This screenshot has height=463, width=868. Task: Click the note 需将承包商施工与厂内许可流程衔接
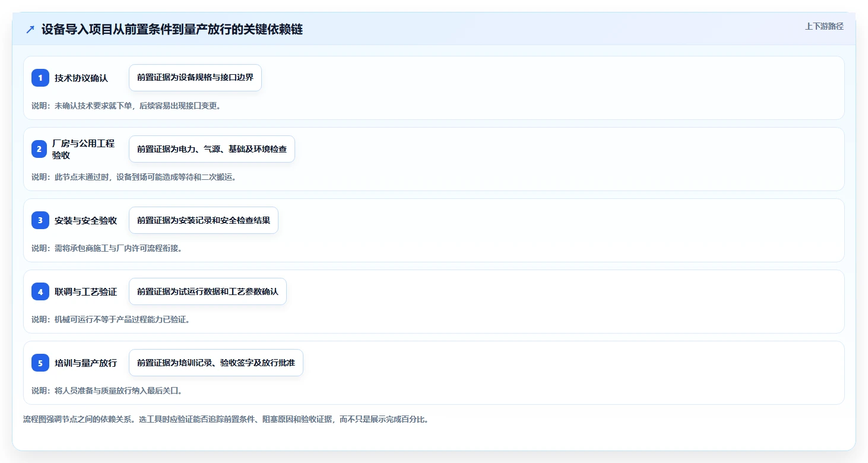coord(107,248)
